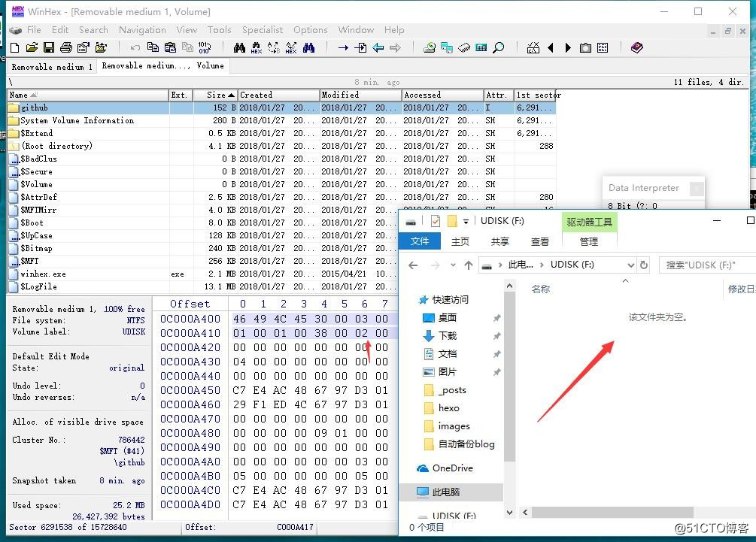Click the camera snapshot icon

click(585, 47)
